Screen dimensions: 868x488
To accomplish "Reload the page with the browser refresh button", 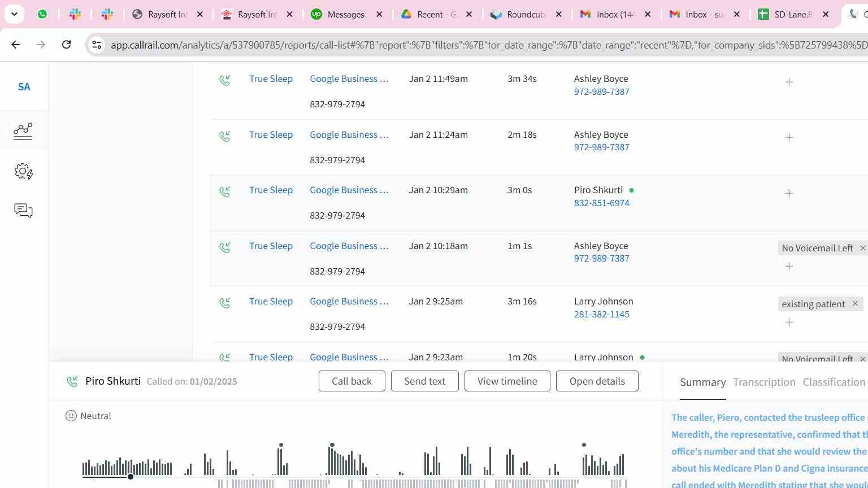I will (x=66, y=45).
